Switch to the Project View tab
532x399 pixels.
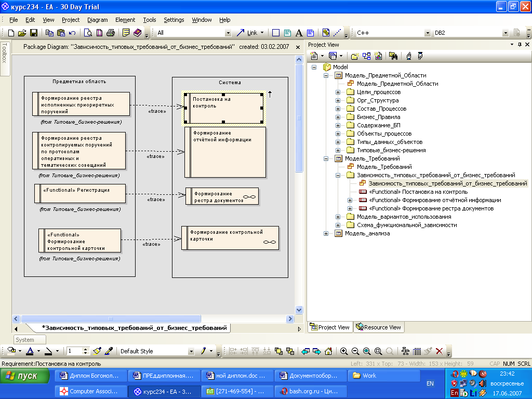click(x=330, y=327)
